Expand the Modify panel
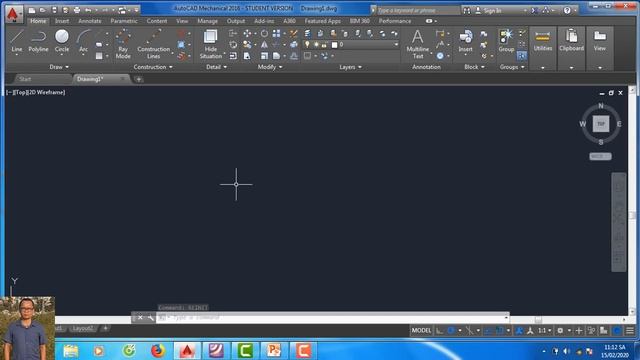The height and width of the screenshot is (360, 640). 270,67
